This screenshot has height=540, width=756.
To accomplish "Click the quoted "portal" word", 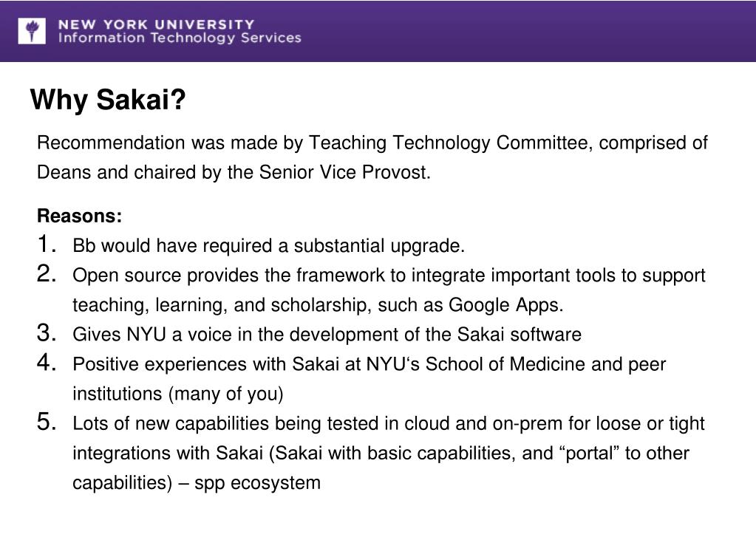I will [590, 454].
